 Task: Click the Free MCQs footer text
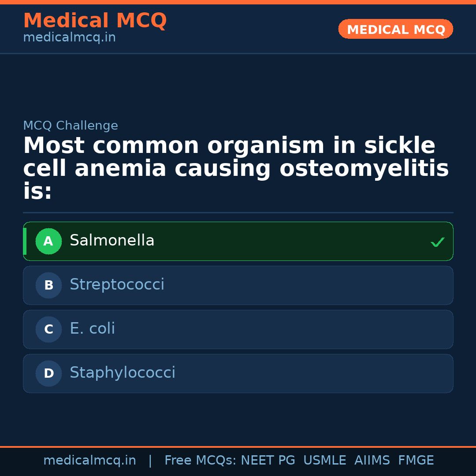(200, 461)
